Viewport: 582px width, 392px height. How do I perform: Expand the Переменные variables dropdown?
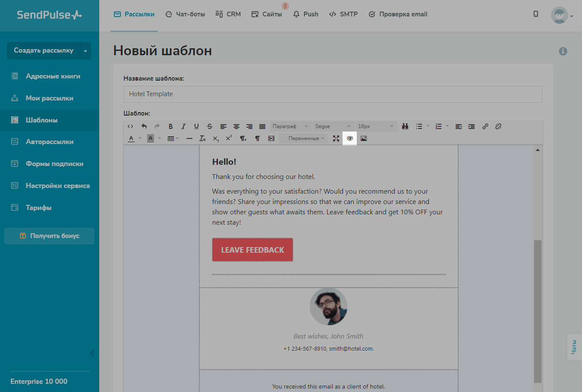(x=306, y=138)
